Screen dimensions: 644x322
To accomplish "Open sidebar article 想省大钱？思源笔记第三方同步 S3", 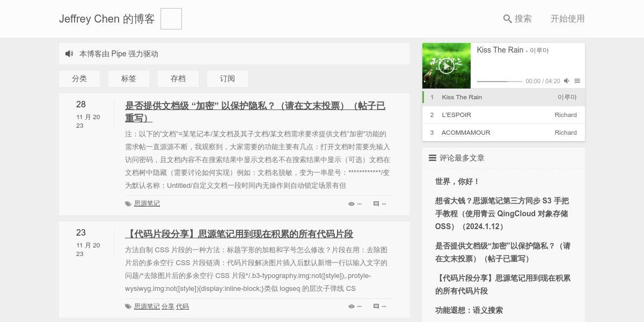I will [x=502, y=214].
